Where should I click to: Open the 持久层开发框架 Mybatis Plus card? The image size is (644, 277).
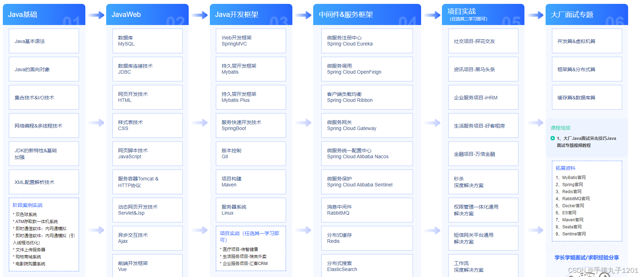pyautogui.click(x=251, y=97)
